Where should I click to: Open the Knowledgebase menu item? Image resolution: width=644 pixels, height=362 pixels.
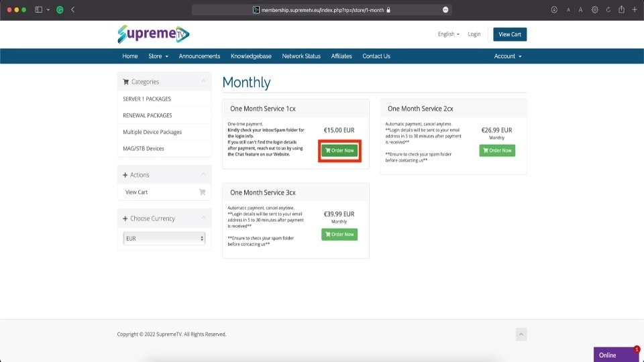pos(251,56)
